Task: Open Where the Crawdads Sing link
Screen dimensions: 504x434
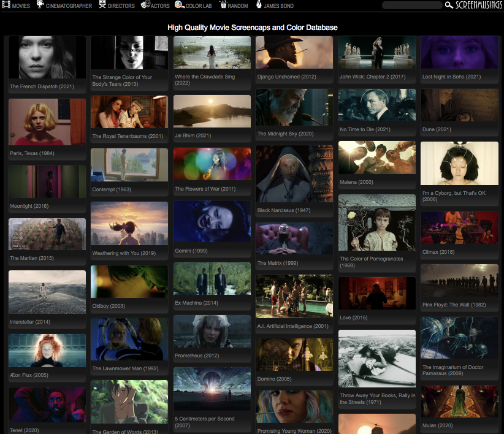Action: point(205,80)
